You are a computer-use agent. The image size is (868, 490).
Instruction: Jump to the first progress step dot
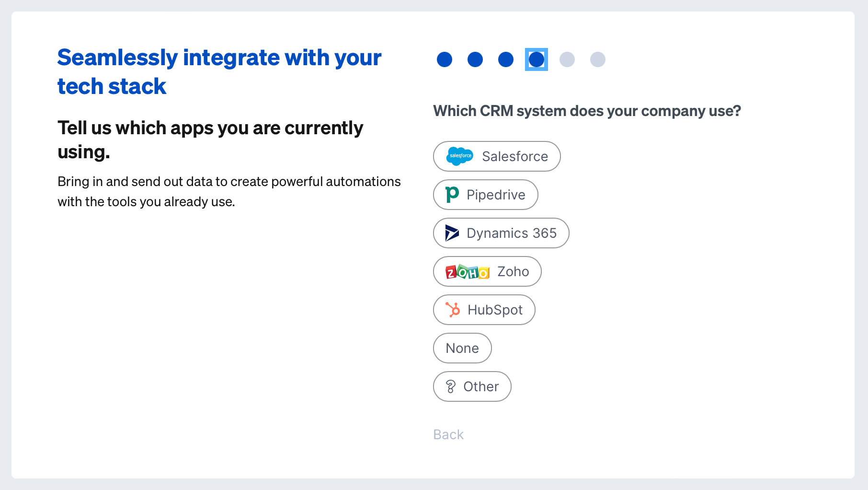point(445,59)
